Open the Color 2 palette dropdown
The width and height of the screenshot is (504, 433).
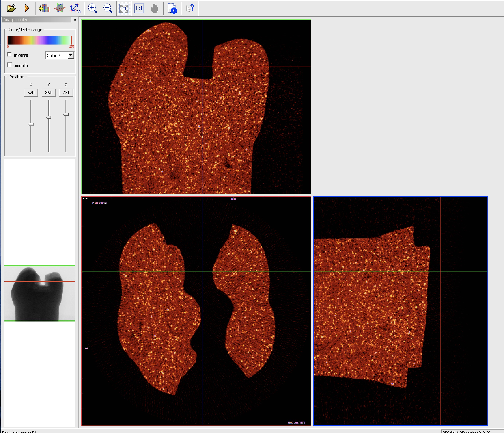pyautogui.click(x=71, y=55)
